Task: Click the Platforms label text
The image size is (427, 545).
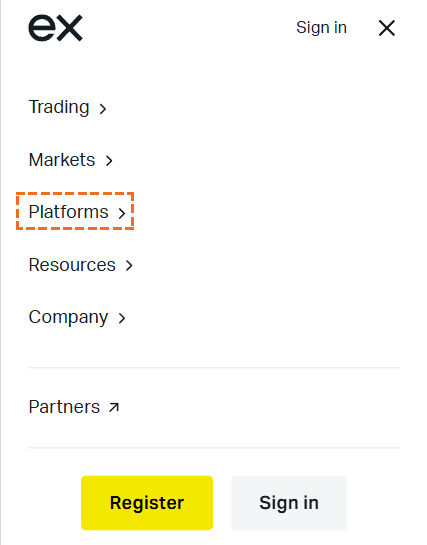Action: coord(68,212)
